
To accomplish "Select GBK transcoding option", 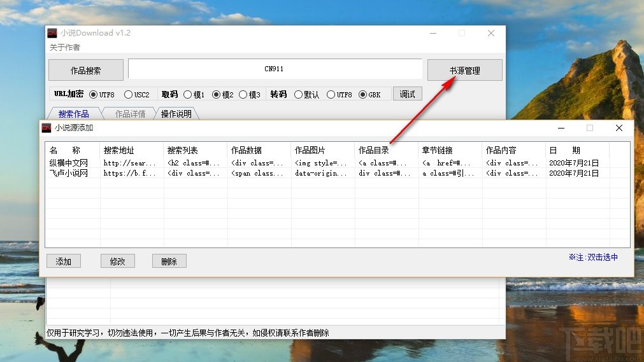I will point(369,94).
